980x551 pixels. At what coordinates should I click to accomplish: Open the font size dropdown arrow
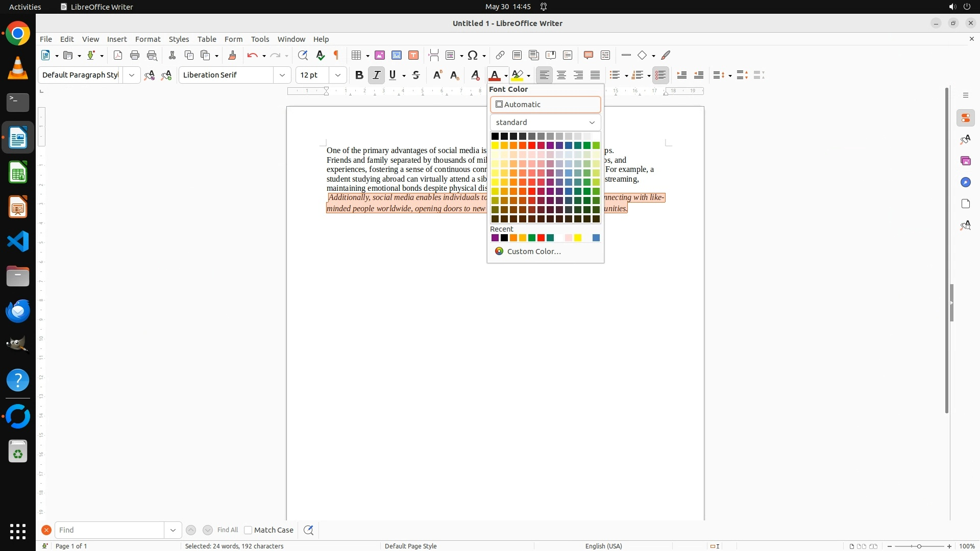click(337, 75)
